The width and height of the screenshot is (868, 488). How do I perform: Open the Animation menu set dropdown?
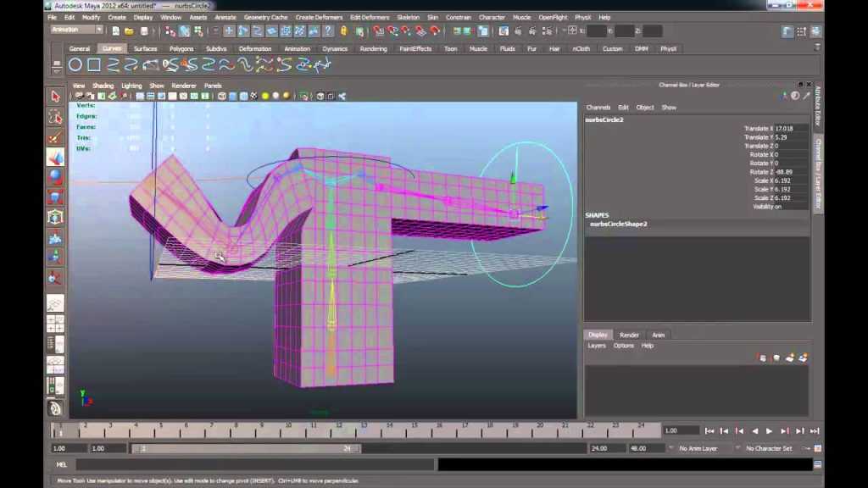[76, 30]
